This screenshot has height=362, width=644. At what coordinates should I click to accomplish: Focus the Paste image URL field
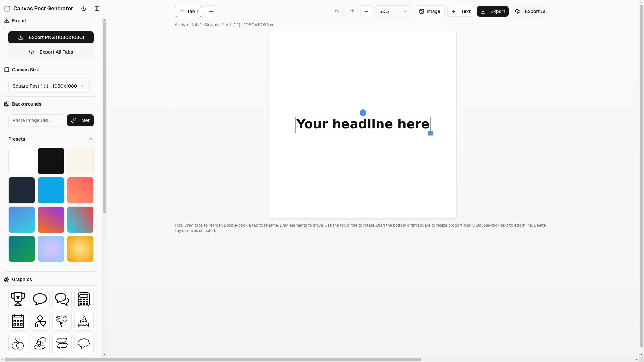(x=36, y=120)
